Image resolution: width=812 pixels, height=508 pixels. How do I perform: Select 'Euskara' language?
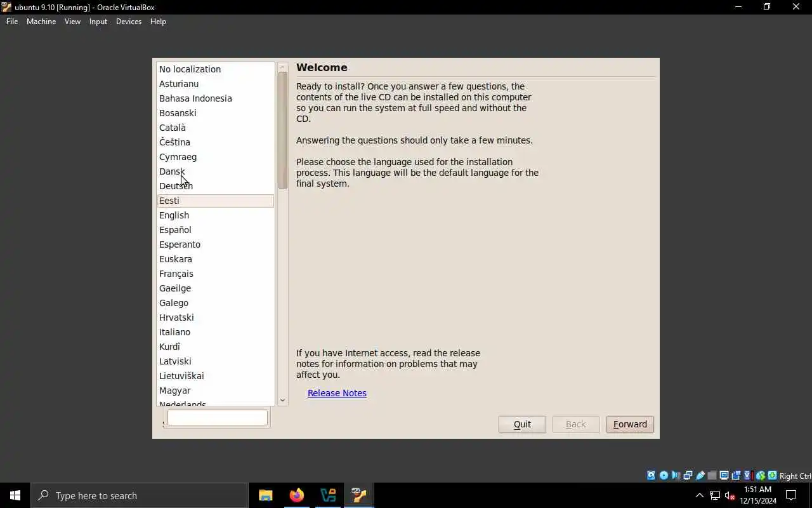(x=216, y=259)
